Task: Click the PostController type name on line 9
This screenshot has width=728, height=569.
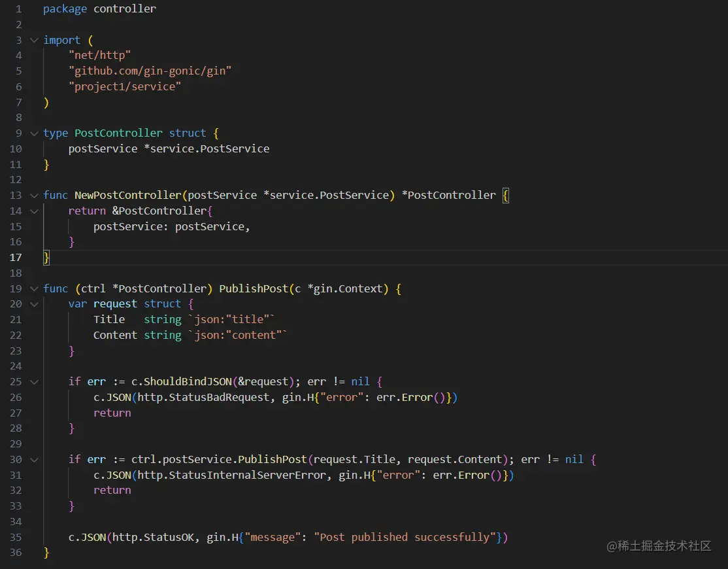Action: tap(118, 133)
